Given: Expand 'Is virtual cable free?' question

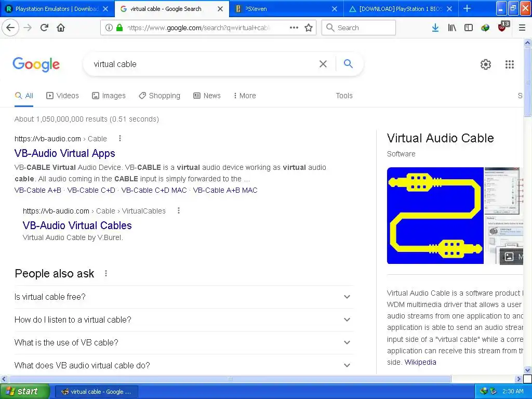Looking at the screenshot, I should [184, 297].
